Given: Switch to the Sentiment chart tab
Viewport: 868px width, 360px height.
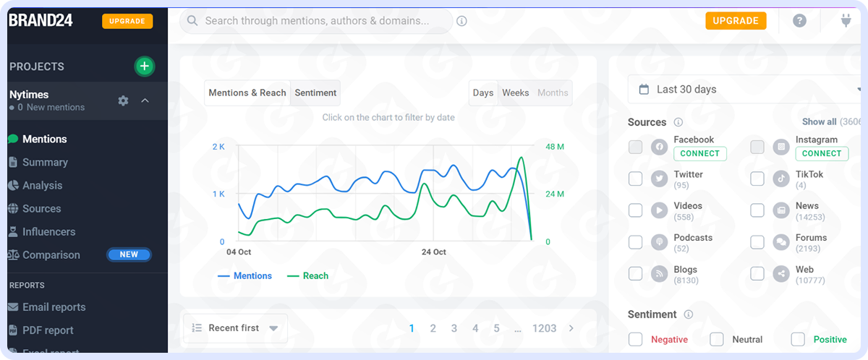Looking at the screenshot, I should click(x=315, y=93).
